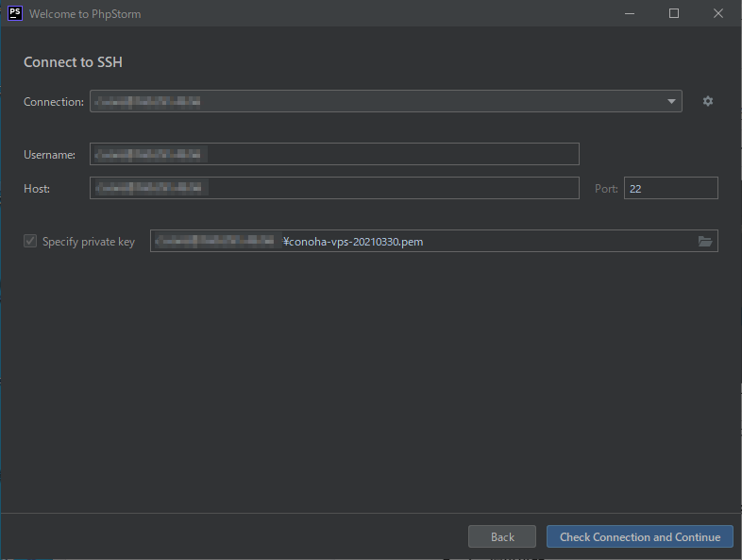Click Check Connection and Continue
742x560 pixels.
point(639,536)
